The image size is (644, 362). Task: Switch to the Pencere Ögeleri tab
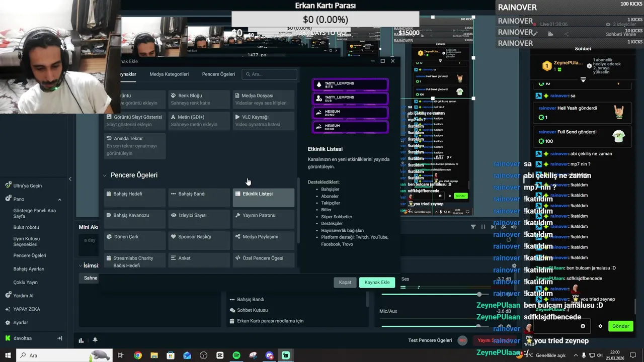click(218, 74)
